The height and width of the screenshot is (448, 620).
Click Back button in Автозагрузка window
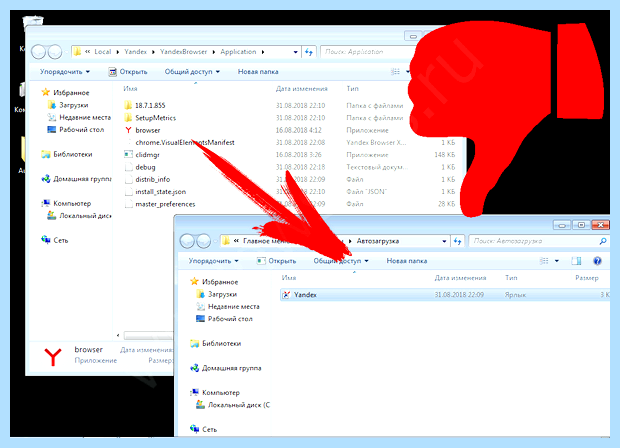click(x=187, y=241)
